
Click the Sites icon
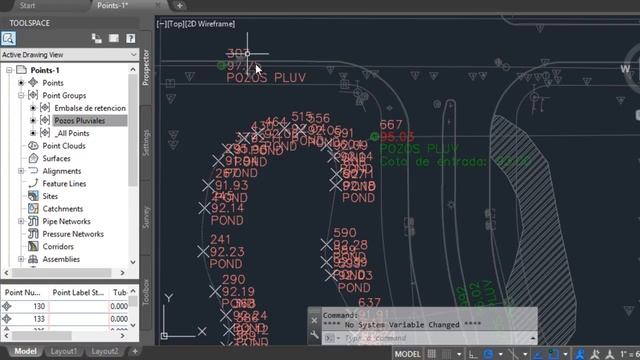(33, 196)
